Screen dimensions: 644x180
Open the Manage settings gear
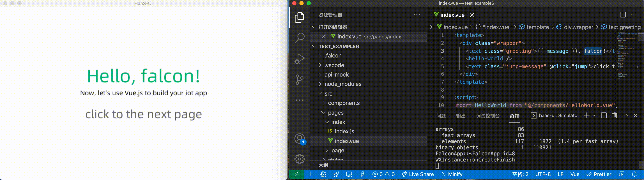click(x=300, y=159)
